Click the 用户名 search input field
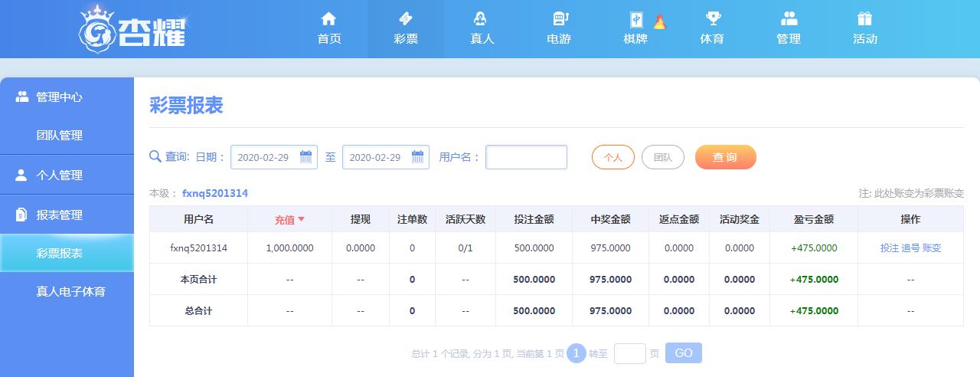 point(526,157)
